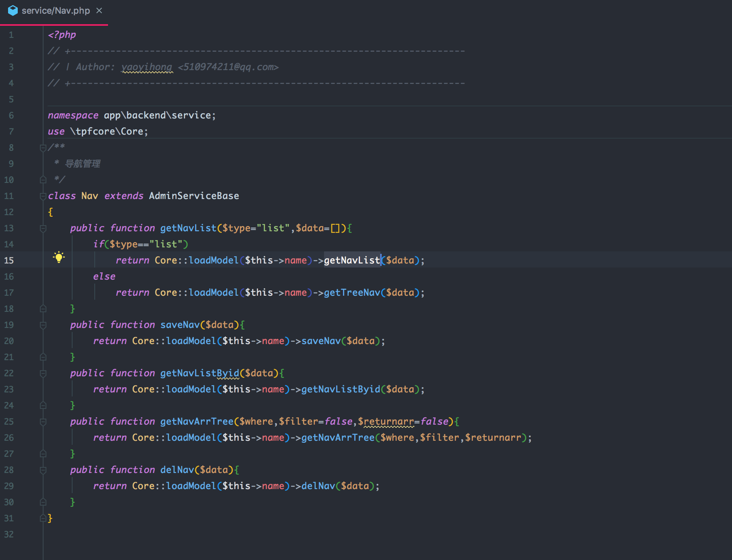
Task: Click line number 1 in the gutter
Action: (x=11, y=35)
